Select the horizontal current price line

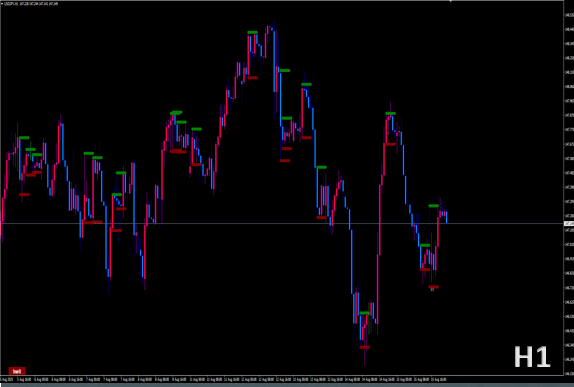(x=282, y=223)
